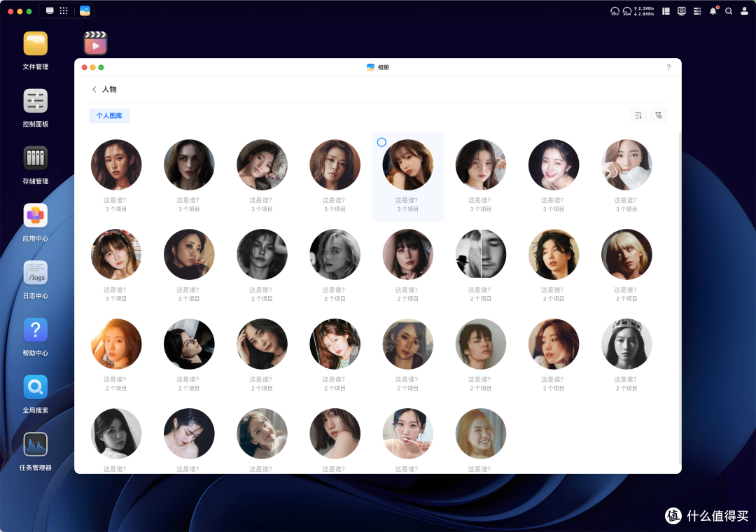Open the 文件管理 file manager desktop icon

36,44
